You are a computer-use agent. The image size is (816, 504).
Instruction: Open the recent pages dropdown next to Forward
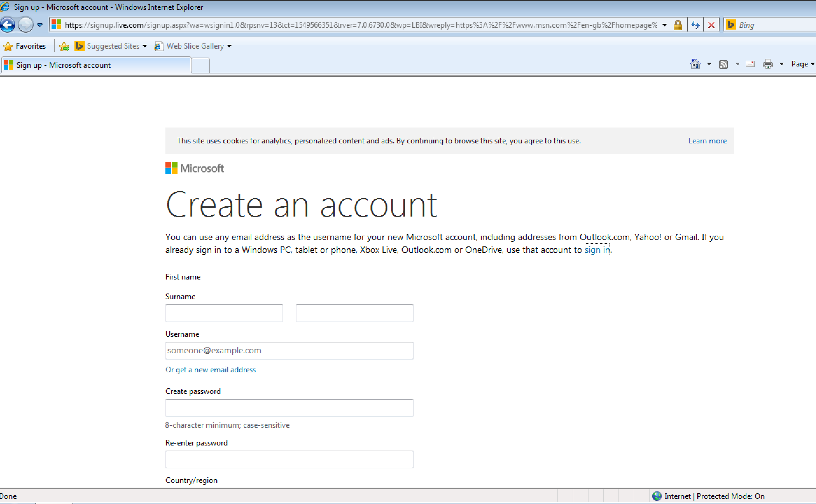(x=40, y=25)
